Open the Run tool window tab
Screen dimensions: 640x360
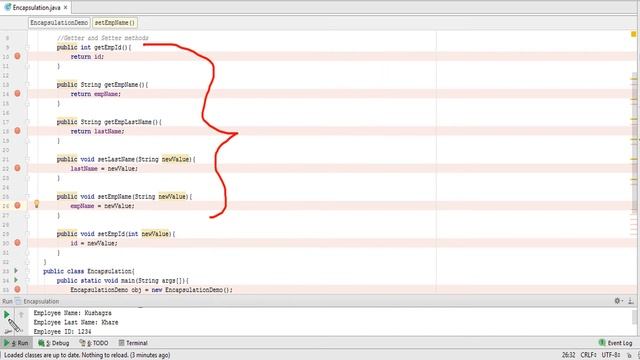click(x=17, y=343)
